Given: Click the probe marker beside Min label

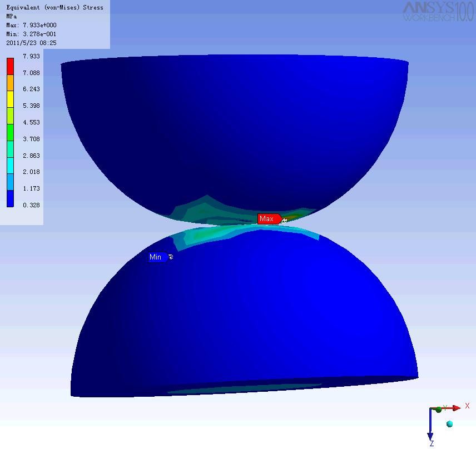Looking at the screenshot, I should (171, 257).
